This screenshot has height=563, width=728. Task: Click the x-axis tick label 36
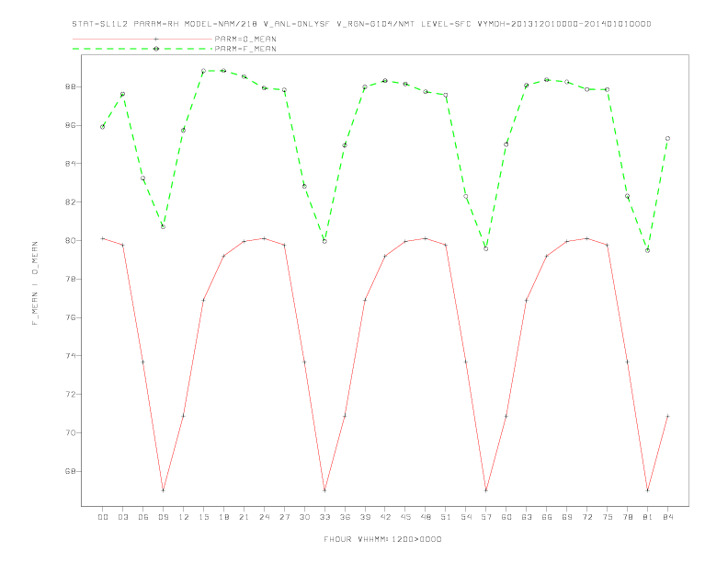[345, 517]
